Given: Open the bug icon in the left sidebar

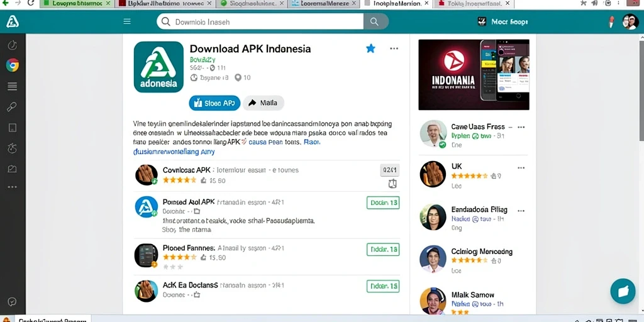Looking at the screenshot, I should point(13,148).
